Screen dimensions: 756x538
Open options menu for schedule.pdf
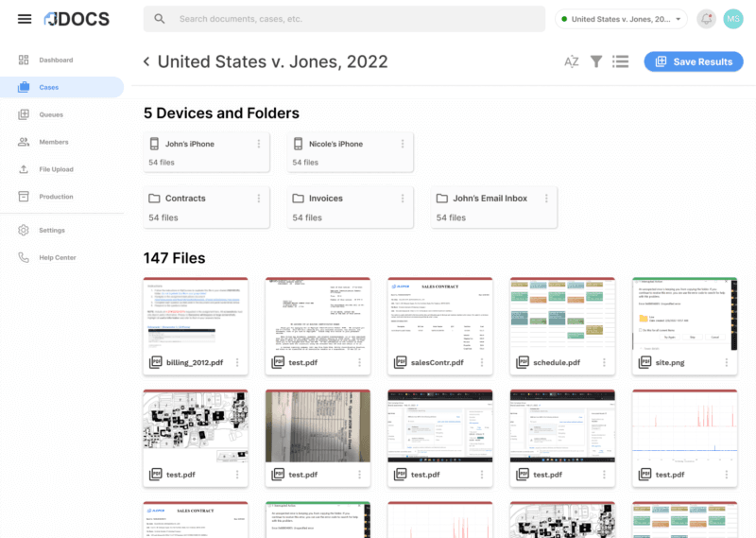point(604,362)
